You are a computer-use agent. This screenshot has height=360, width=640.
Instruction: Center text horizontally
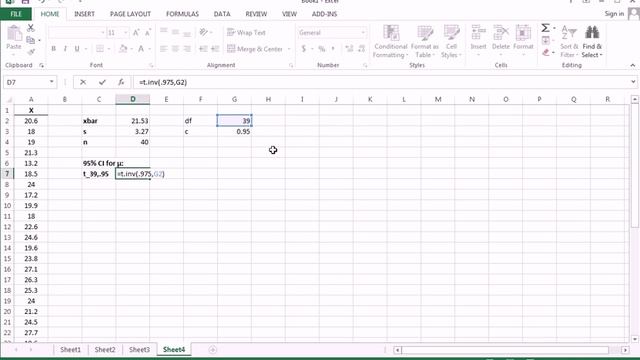(175, 49)
